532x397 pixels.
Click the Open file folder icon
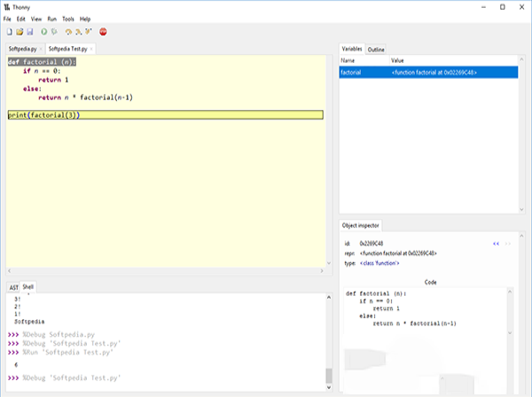point(19,31)
